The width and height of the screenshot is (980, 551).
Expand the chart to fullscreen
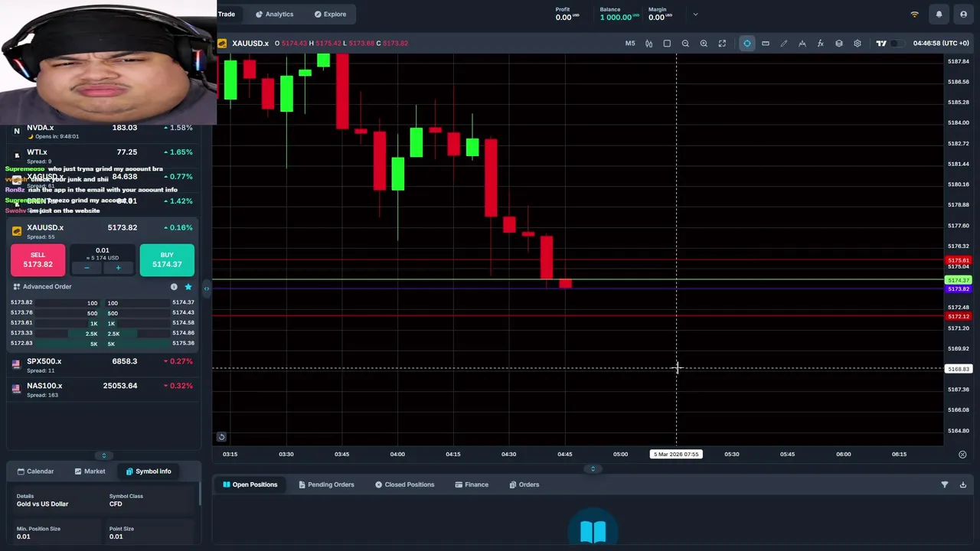(722, 44)
